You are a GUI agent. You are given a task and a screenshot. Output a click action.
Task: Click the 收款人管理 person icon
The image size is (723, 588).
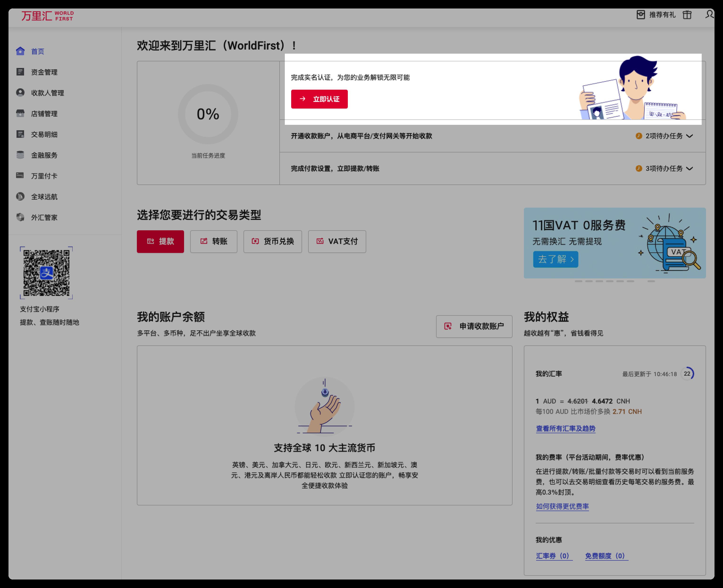click(20, 92)
